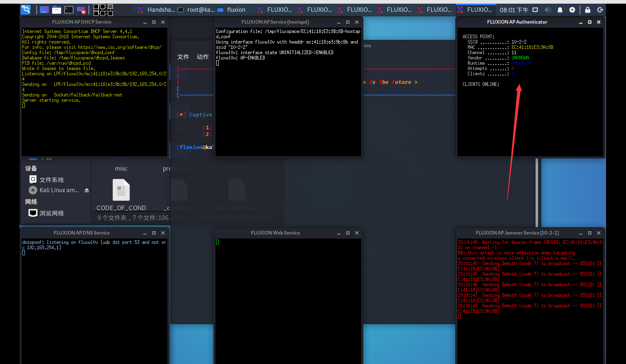Focus the FLUXION AP DHCP Service title bar
Viewport: 626px width, 364px height.
click(x=81, y=22)
